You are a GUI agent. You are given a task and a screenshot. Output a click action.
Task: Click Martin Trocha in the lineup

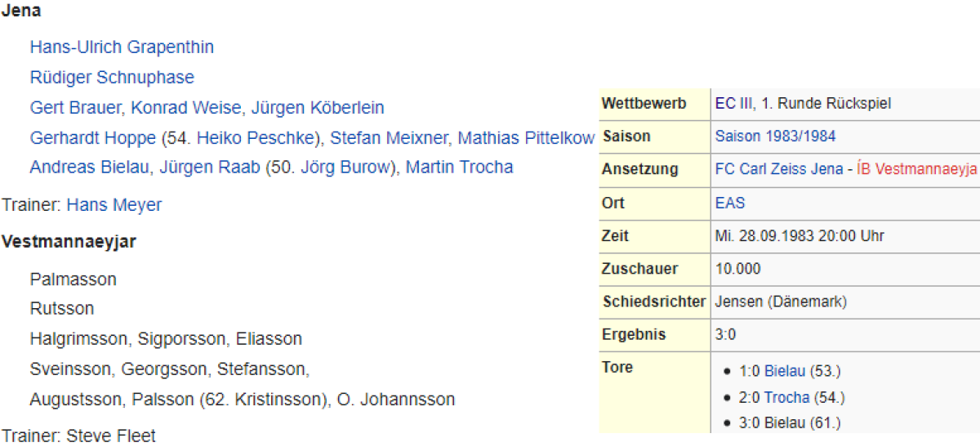pyautogui.click(x=459, y=168)
